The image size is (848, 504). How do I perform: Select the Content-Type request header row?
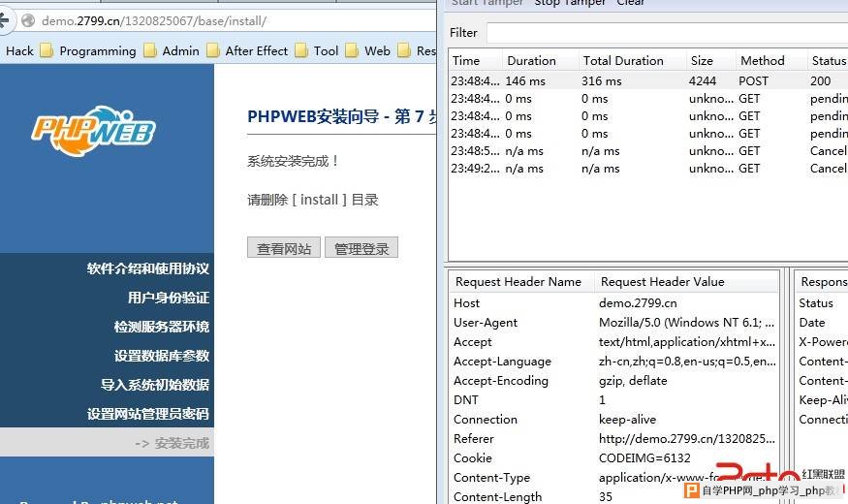[x=613, y=478]
